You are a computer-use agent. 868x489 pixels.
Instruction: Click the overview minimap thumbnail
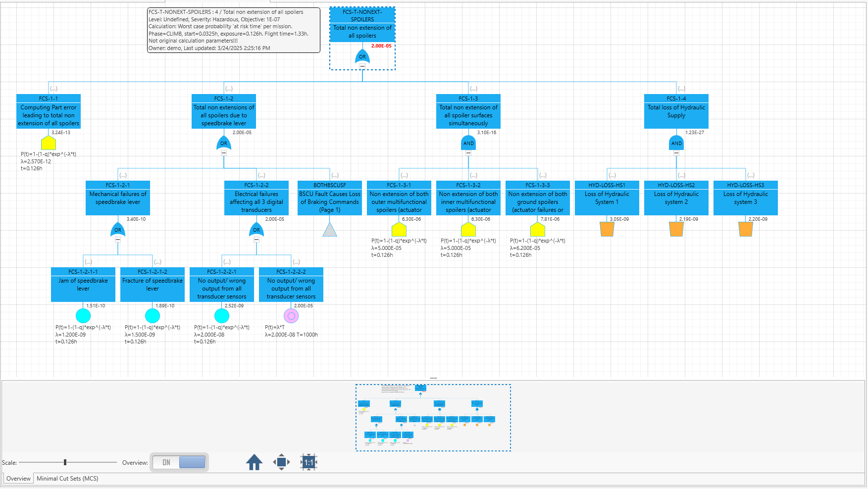[433, 417]
